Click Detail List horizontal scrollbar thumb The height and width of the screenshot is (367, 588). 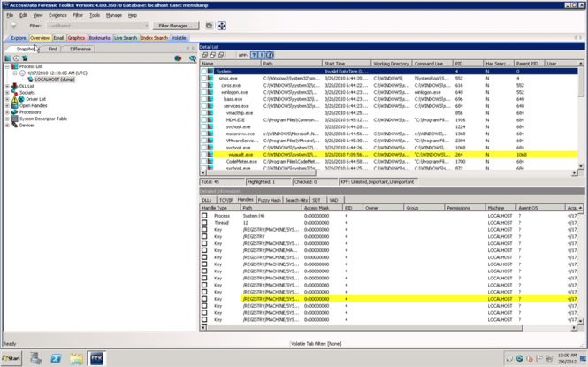point(262,172)
